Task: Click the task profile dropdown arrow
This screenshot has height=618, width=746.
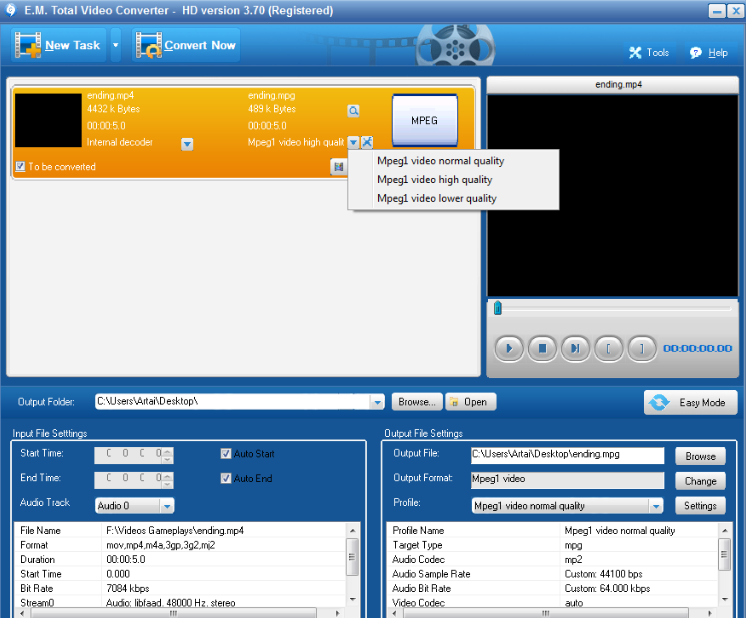Action: (x=353, y=142)
